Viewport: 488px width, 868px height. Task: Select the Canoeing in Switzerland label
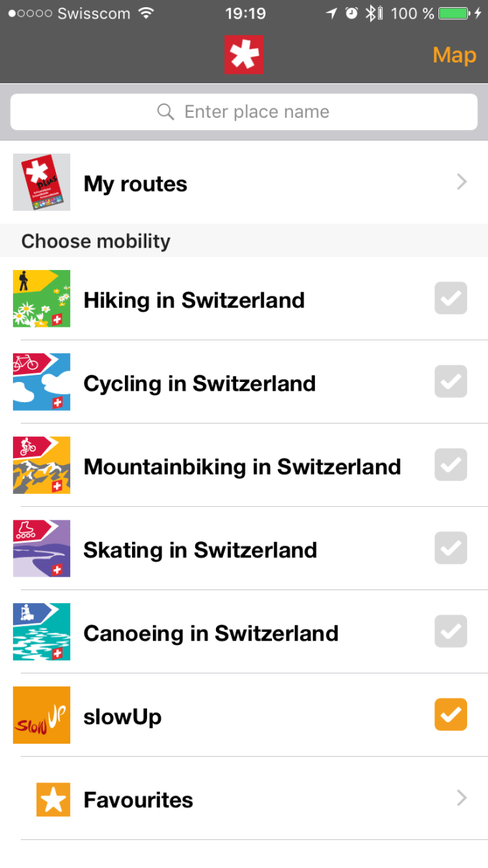211,633
